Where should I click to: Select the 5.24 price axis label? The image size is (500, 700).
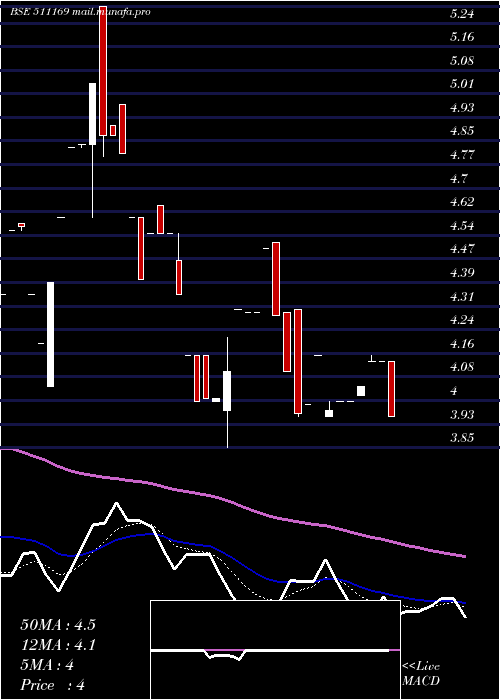pyautogui.click(x=462, y=13)
